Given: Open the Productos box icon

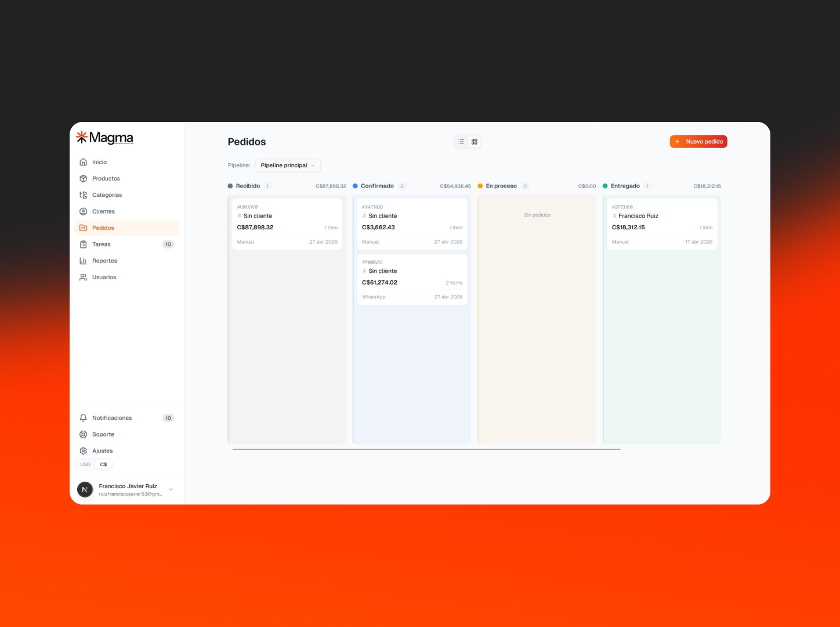Looking at the screenshot, I should coord(83,178).
